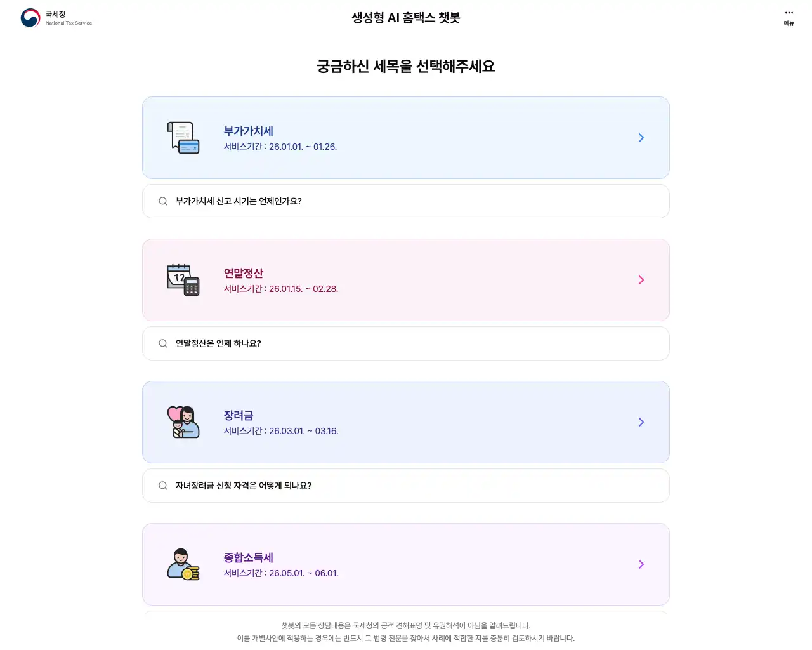
Task: Open the 장려금 section via its chevron
Action: click(x=641, y=422)
